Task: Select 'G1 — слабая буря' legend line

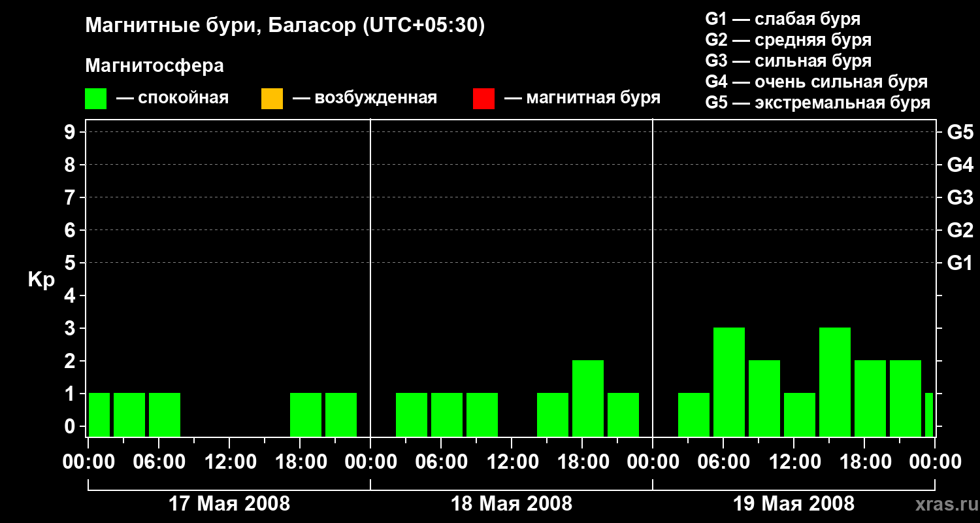Action: [x=783, y=19]
